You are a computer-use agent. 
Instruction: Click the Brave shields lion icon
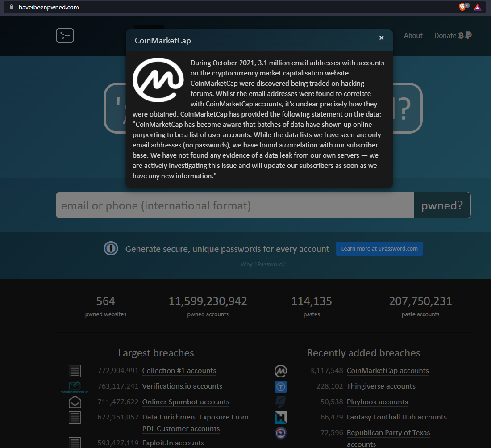click(462, 7)
